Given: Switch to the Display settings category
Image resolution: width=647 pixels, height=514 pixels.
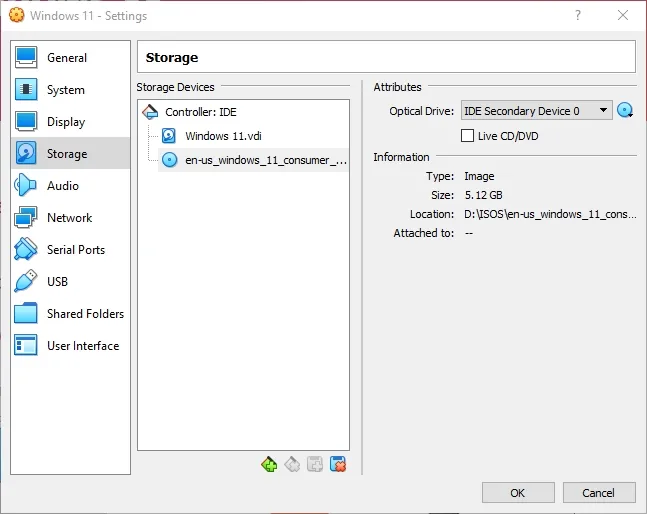Looking at the screenshot, I should coord(71,122).
